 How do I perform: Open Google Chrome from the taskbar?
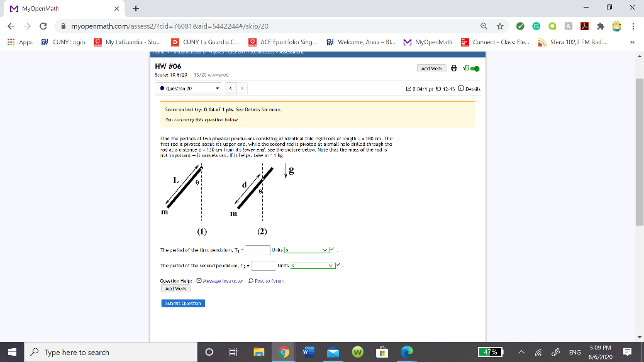point(283,353)
